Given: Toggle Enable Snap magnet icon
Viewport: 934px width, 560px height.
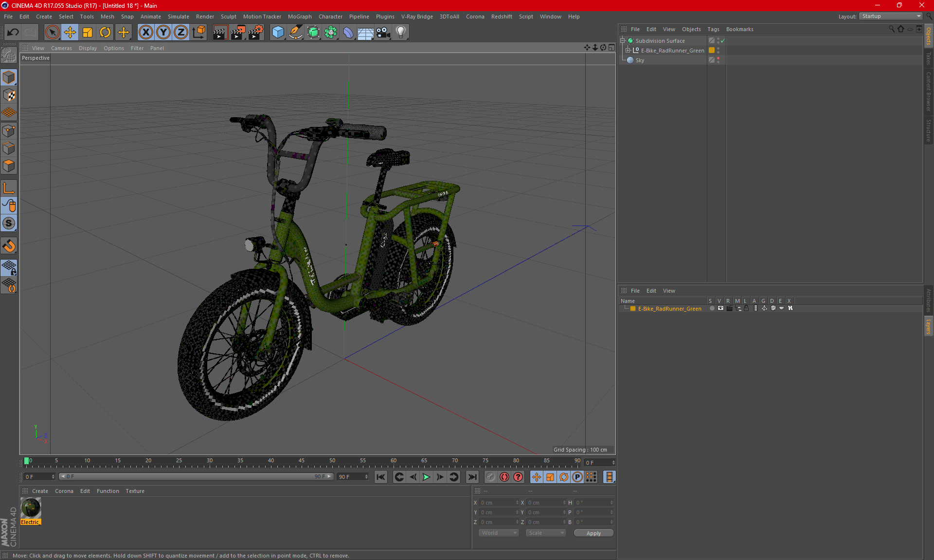Looking at the screenshot, I should (9, 246).
